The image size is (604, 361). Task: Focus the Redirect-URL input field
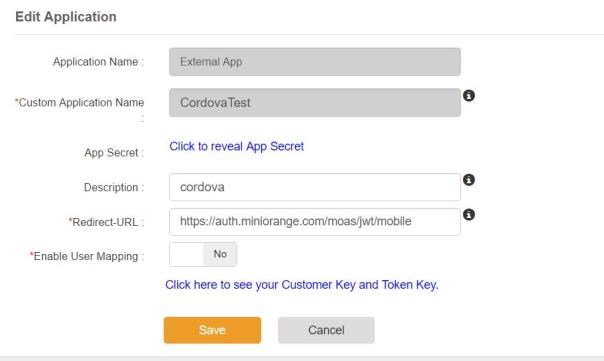coord(315,222)
